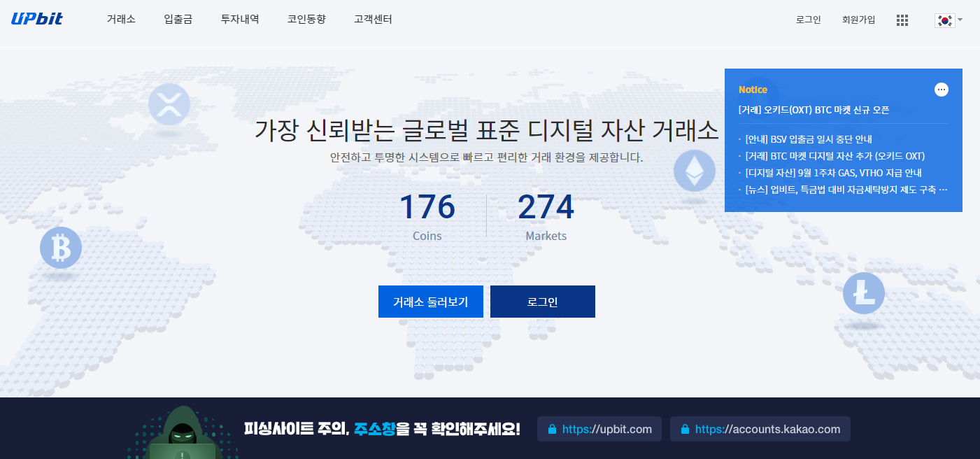The height and width of the screenshot is (459, 980).
Task: Click the UPbit logo
Action: (x=37, y=19)
